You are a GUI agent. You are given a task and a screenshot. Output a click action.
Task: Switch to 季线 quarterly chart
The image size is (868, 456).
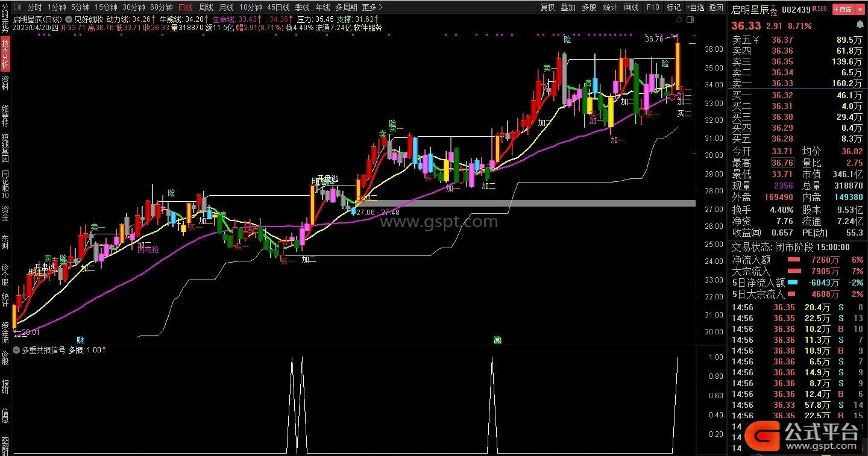pos(302,7)
